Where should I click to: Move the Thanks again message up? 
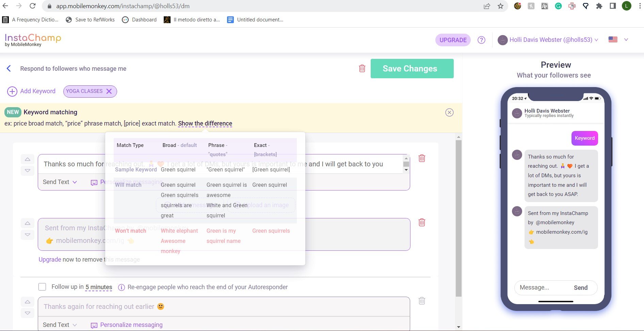(x=28, y=302)
